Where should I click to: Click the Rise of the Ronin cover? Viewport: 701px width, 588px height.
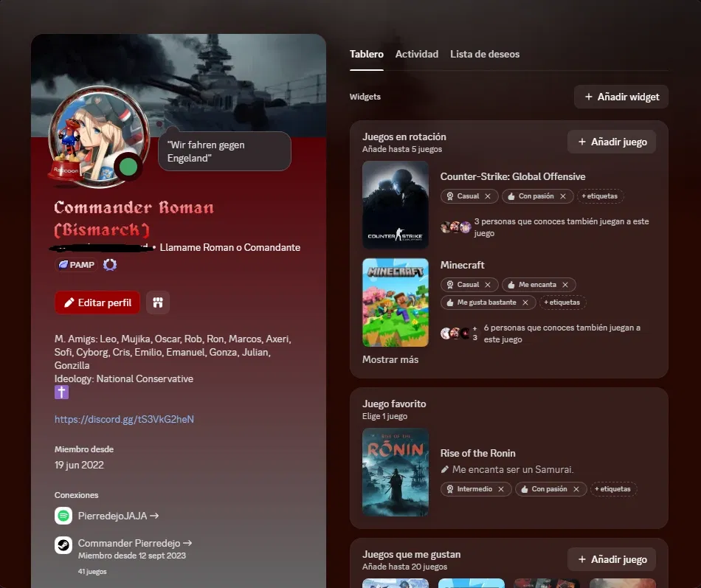(396, 472)
